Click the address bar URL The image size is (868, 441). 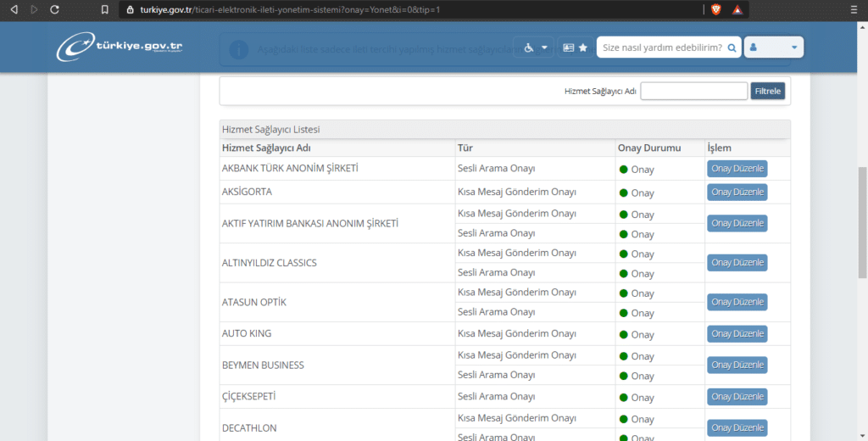click(290, 9)
